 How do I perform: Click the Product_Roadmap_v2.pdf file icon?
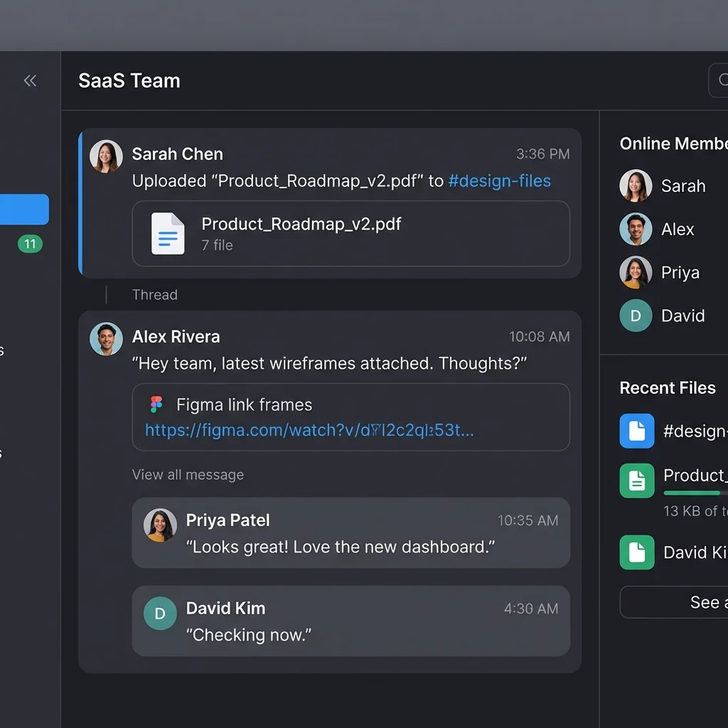point(168,233)
